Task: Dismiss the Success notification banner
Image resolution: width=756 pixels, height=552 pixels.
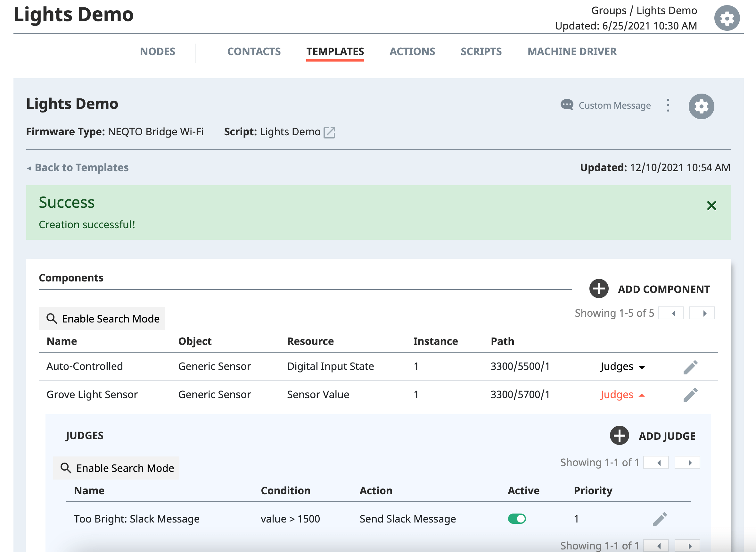Action: click(711, 205)
